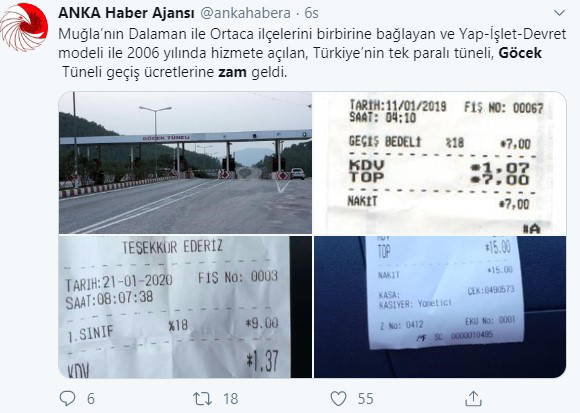Open the 21-01-2020 receipt photo

185,307
